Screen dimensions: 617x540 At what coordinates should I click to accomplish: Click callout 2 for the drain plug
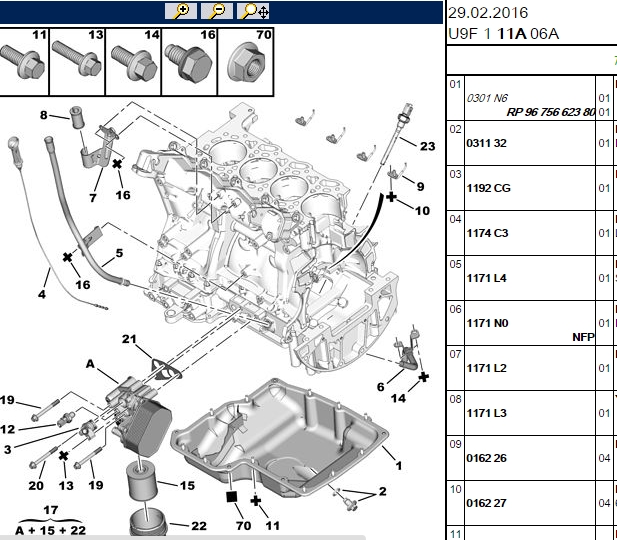pyautogui.click(x=382, y=491)
